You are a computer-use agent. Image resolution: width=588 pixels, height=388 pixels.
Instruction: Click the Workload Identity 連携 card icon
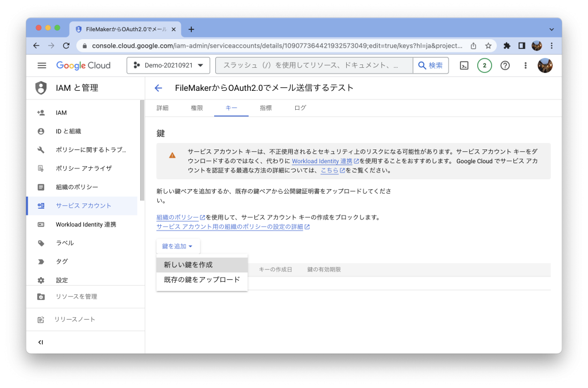(41, 224)
